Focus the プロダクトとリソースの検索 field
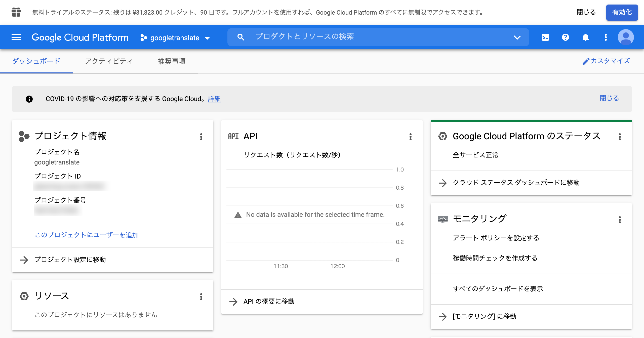The height and width of the screenshot is (338, 644). (x=378, y=37)
